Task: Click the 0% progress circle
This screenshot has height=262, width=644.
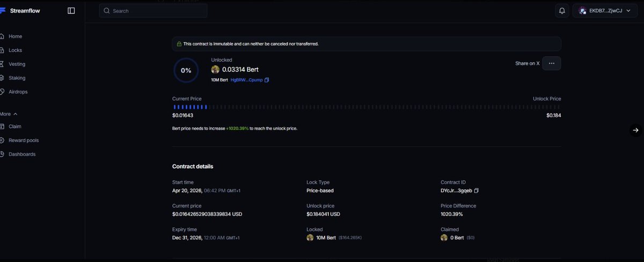Action: 186,70
